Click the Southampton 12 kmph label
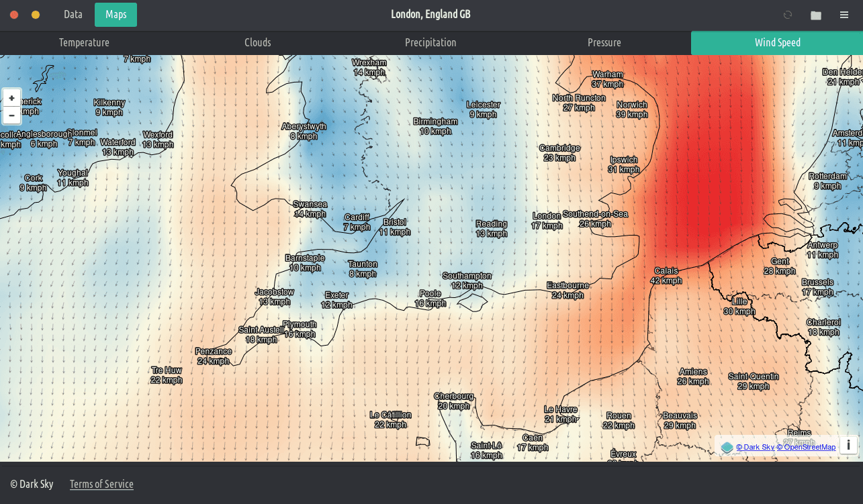Viewport: 863px width, 504px height. coord(467,281)
